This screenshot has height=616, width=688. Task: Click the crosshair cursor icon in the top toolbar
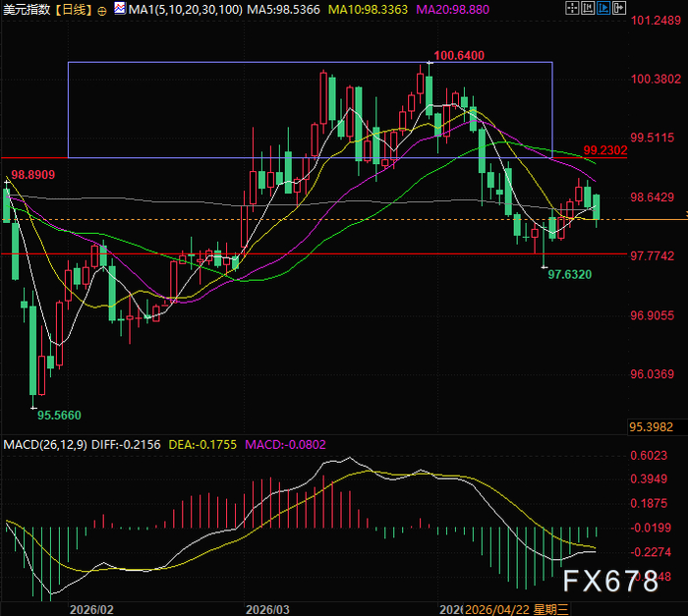[572, 8]
